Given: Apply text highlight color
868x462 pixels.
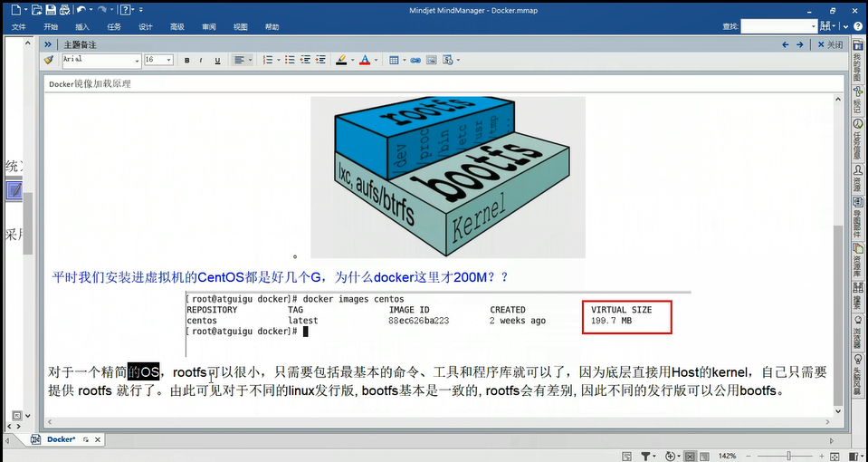Looking at the screenshot, I should point(341,60).
